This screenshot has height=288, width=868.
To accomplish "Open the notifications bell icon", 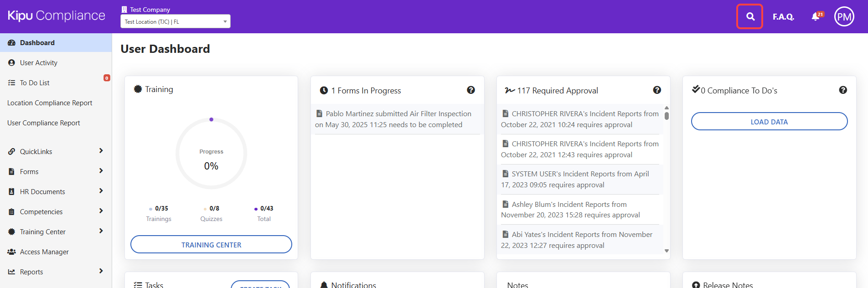I will tap(816, 17).
